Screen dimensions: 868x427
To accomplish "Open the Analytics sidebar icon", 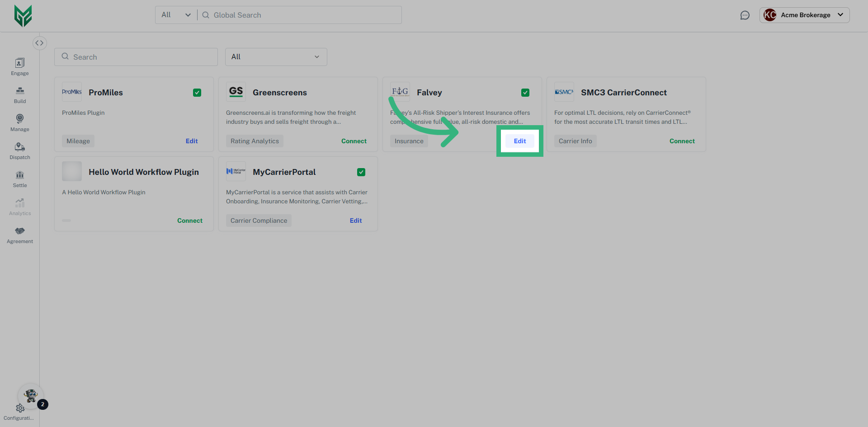I will pyautogui.click(x=19, y=206).
